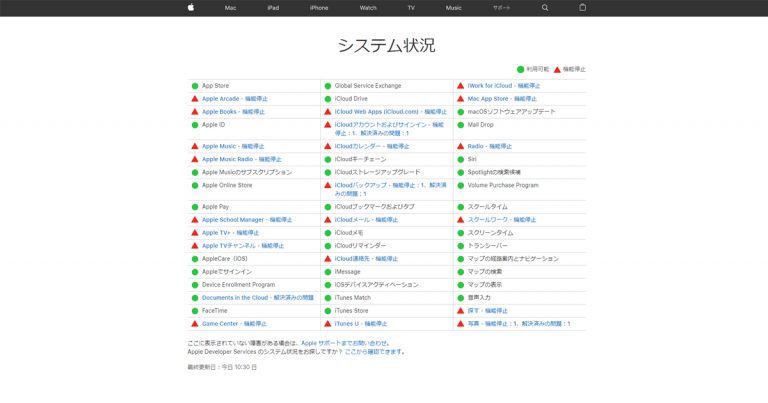Open the サポート navigation item
Screen dimensions: 768x403
(502, 7)
